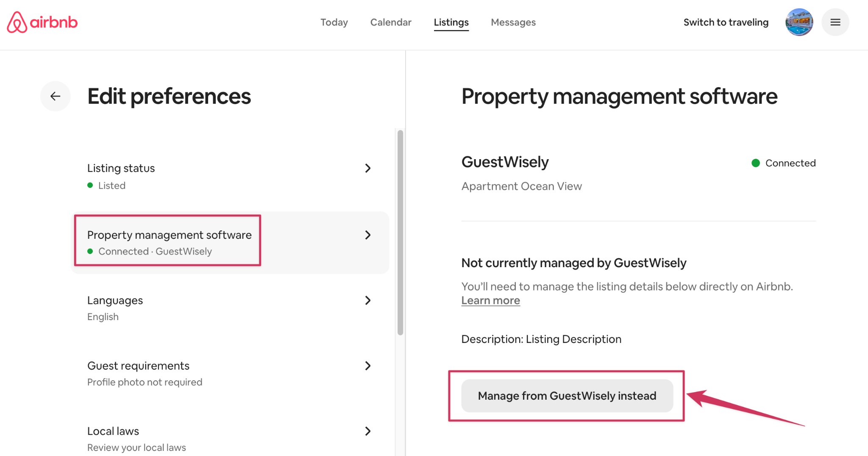The width and height of the screenshot is (868, 456).
Task: Click Switch to traveling
Action: 726,22
